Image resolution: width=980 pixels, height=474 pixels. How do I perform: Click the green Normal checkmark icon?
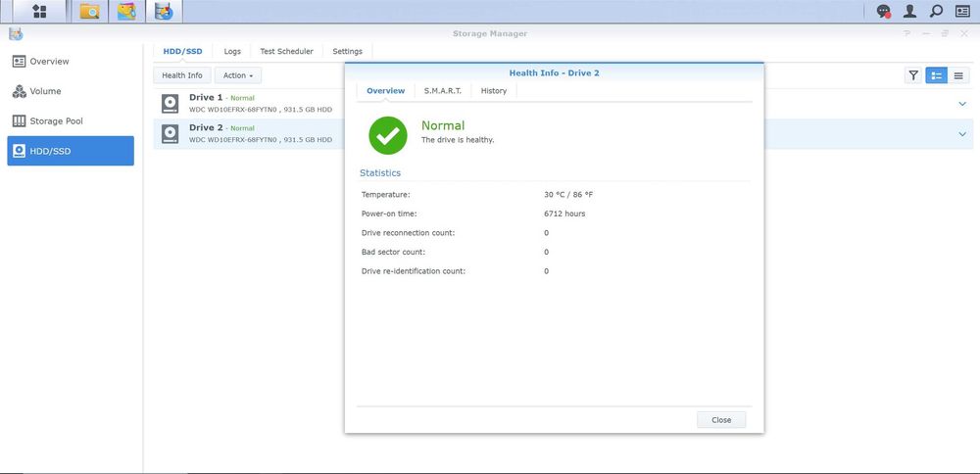[x=387, y=135]
